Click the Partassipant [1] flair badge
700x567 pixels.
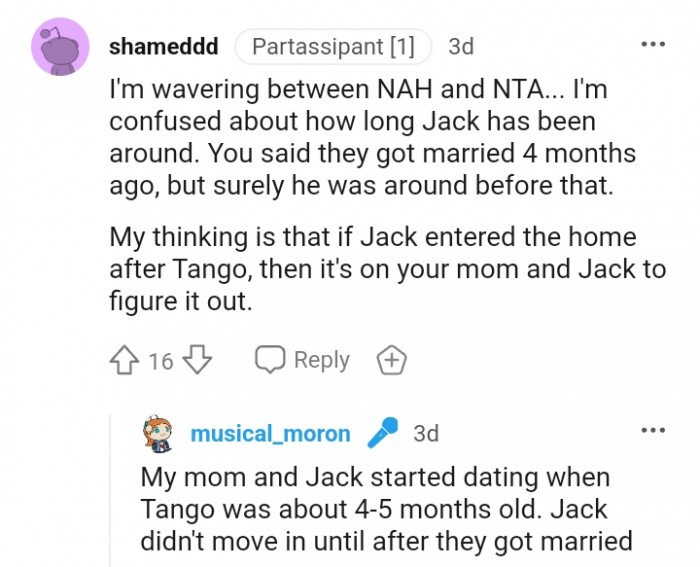pyautogui.click(x=333, y=46)
